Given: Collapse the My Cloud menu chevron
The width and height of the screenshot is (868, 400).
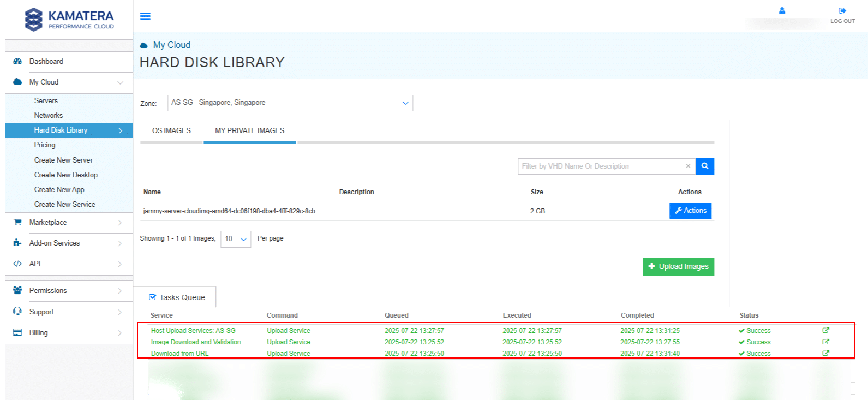Looking at the screenshot, I should [x=120, y=83].
